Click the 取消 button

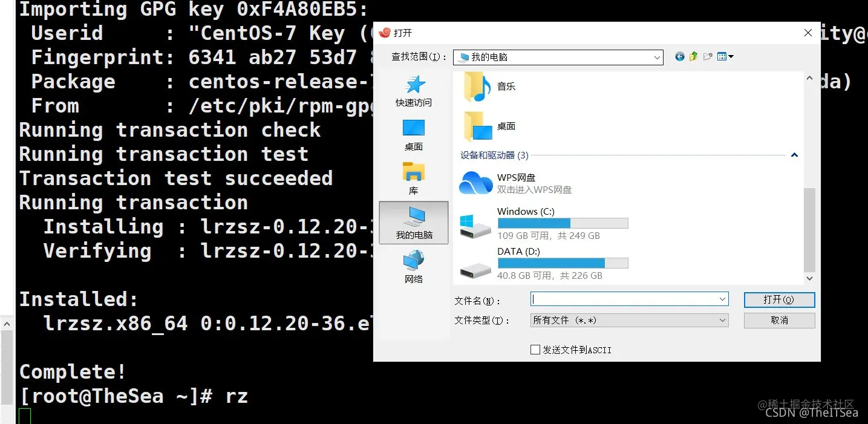(x=779, y=321)
